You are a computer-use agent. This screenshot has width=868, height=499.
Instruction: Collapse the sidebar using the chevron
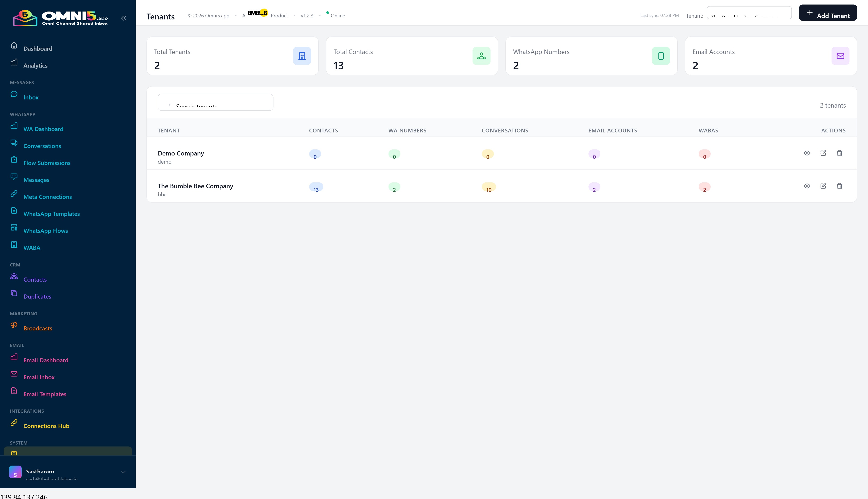point(124,18)
